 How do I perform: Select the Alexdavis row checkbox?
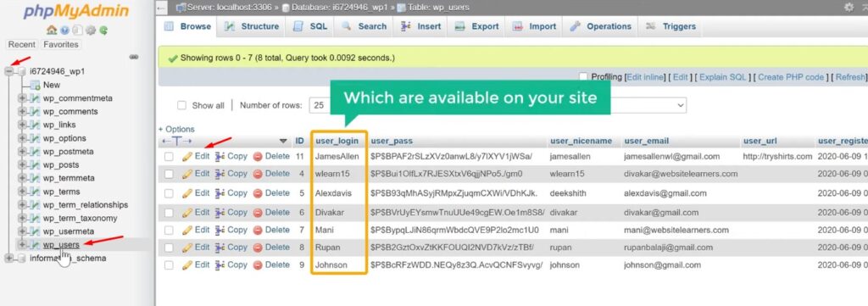[169, 193]
